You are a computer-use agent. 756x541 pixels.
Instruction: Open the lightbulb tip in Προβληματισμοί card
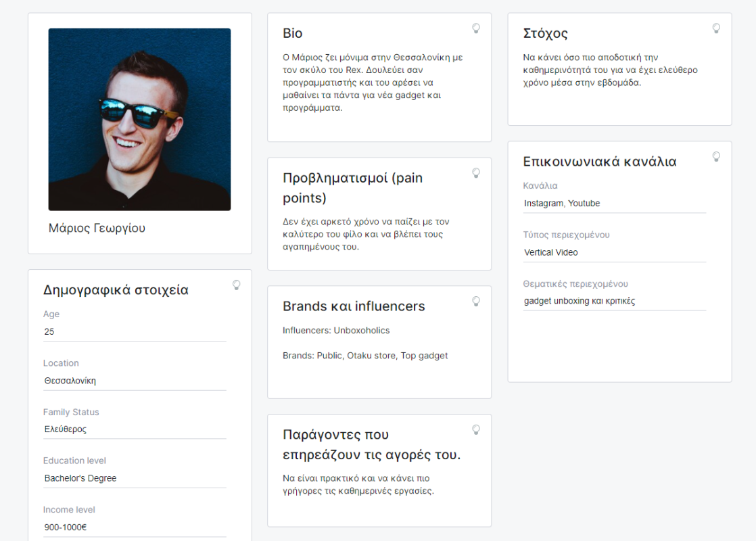point(476,173)
